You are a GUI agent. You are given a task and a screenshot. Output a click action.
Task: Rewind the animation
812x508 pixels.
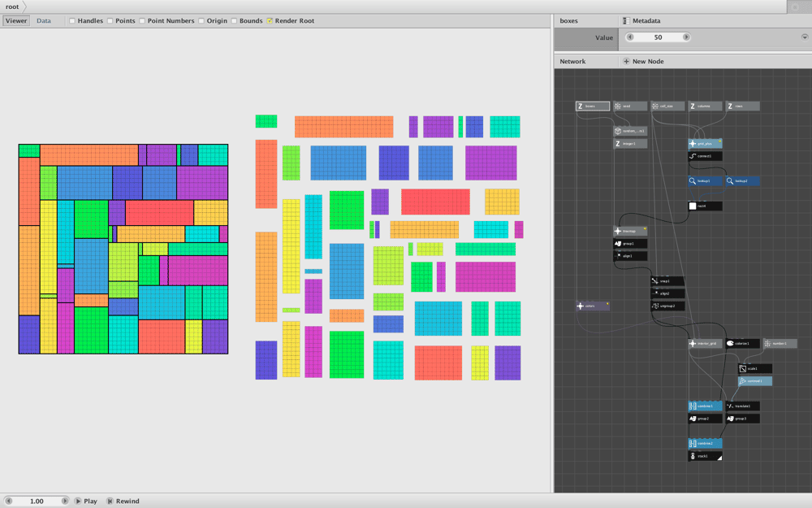(123, 501)
